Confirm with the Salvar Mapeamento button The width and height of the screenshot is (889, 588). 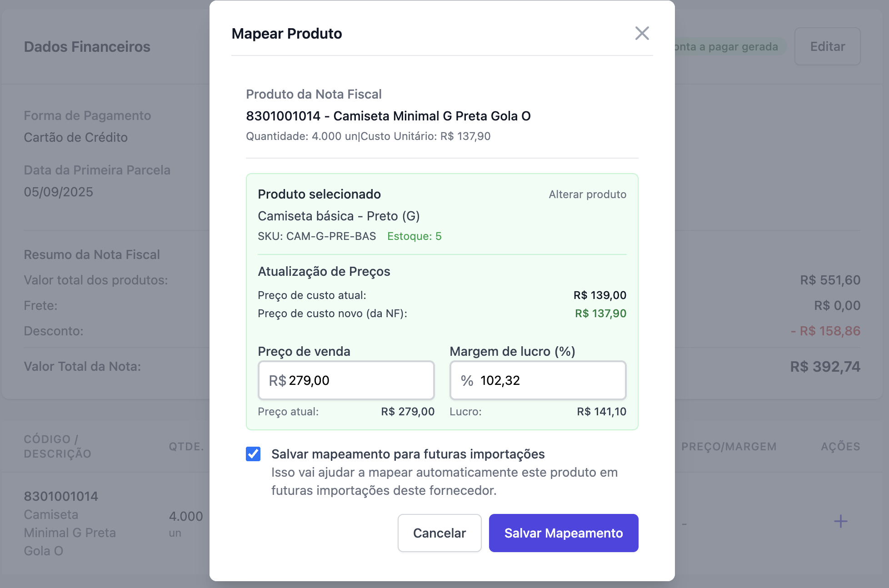click(x=563, y=533)
